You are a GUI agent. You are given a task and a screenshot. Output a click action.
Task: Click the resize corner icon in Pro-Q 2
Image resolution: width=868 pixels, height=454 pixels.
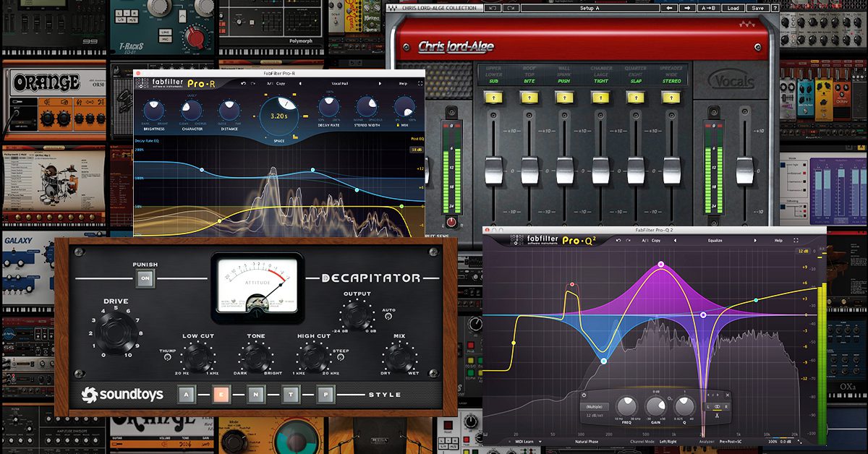point(799,442)
